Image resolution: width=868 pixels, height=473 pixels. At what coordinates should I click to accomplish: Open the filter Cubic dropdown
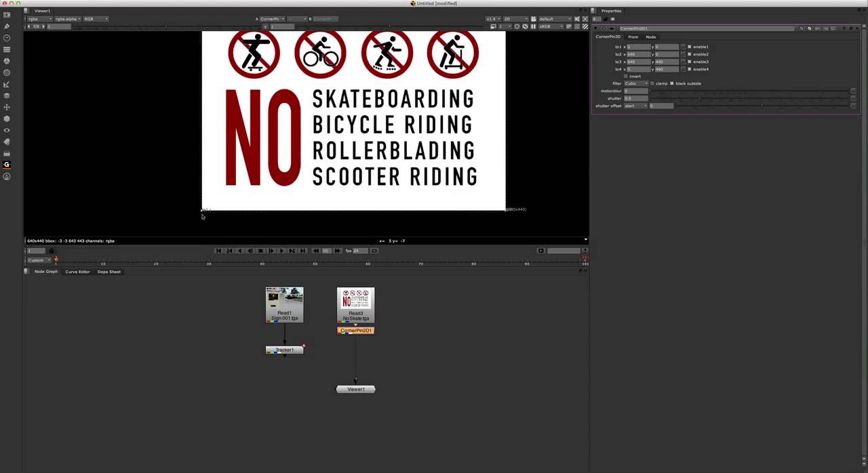[636, 83]
